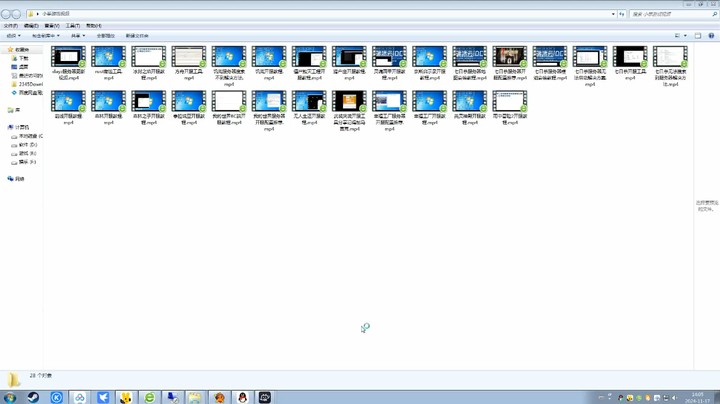720x404 pixels.
Task: Open the 帮助(H) menu
Action: tap(94, 26)
